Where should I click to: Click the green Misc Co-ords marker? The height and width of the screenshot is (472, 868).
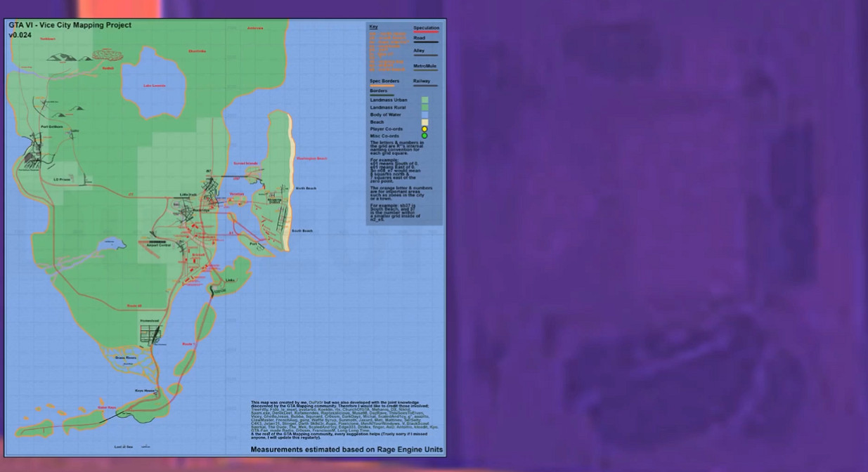click(424, 135)
